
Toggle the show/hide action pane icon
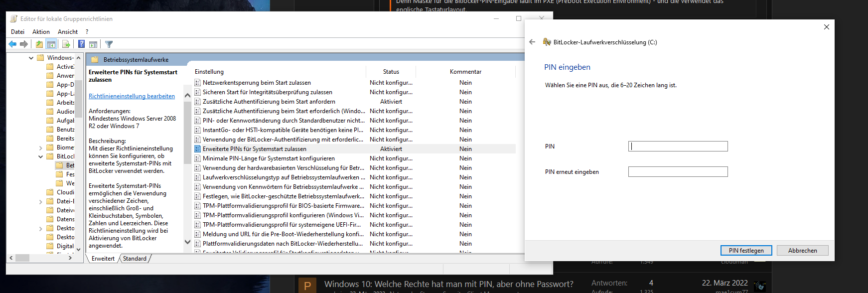93,44
